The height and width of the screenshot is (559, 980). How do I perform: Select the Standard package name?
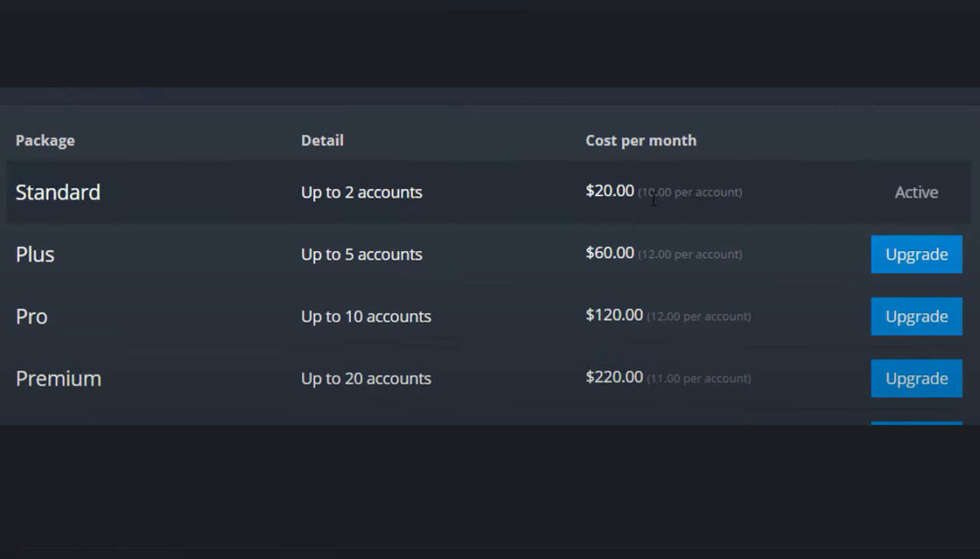[58, 192]
